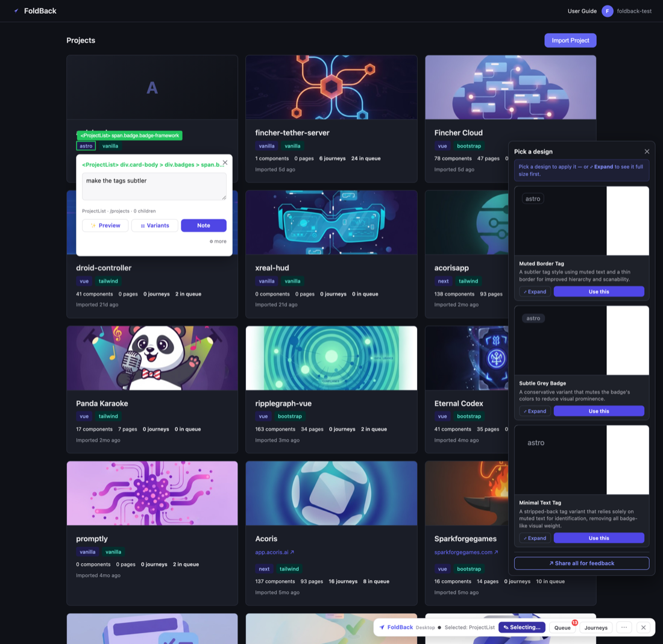Image resolution: width=663 pixels, height=644 pixels.
Task: Show more options in the note popup
Action: (x=218, y=242)
